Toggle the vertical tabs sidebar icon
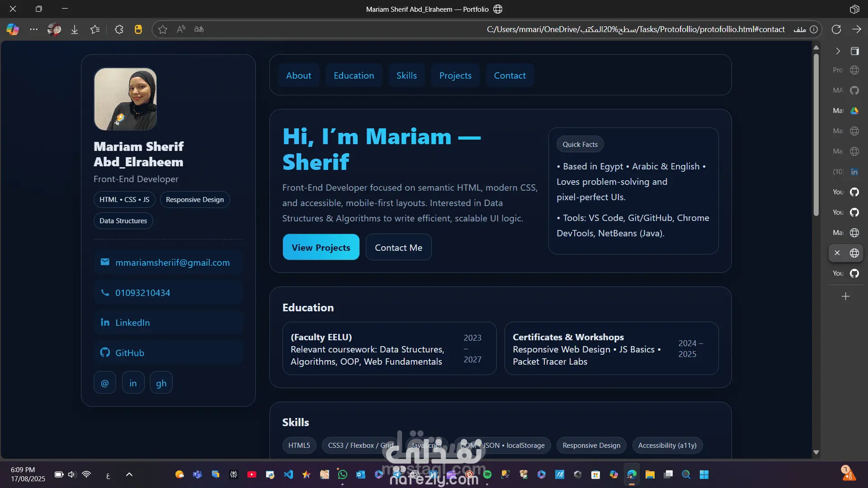 click(854, 51)
